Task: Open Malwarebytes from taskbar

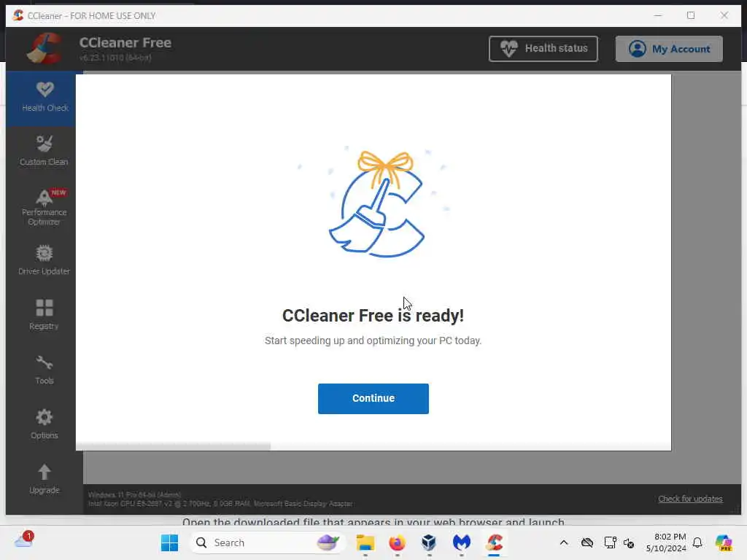Action: 461,542
